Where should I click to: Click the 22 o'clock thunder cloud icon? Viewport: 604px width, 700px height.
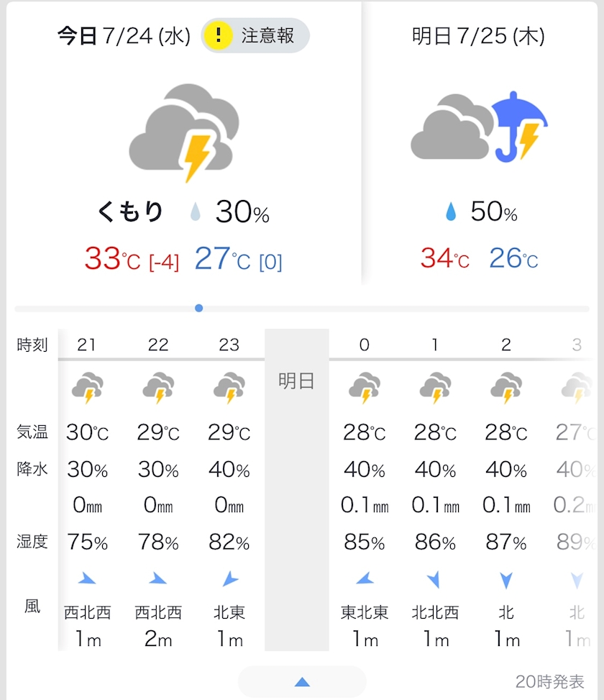click(158, 388)
